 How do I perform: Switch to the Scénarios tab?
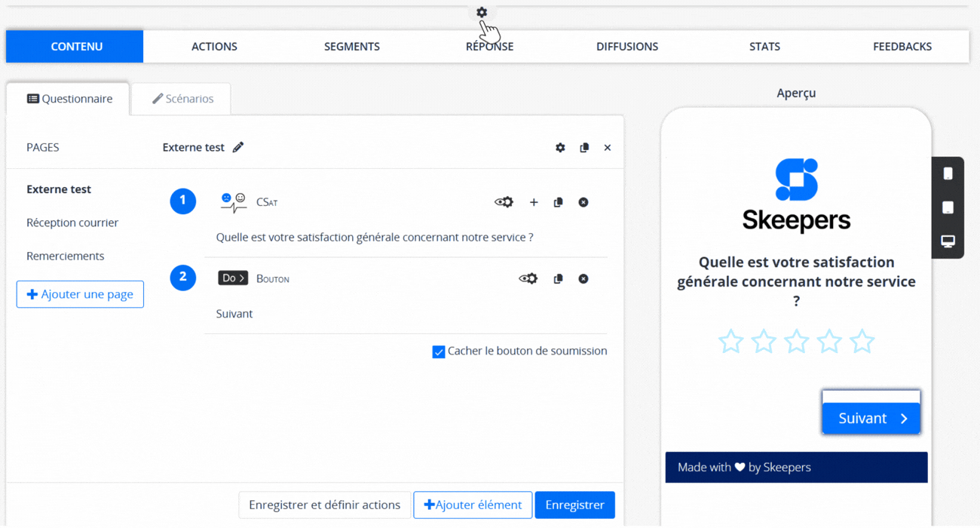(182, 99)
